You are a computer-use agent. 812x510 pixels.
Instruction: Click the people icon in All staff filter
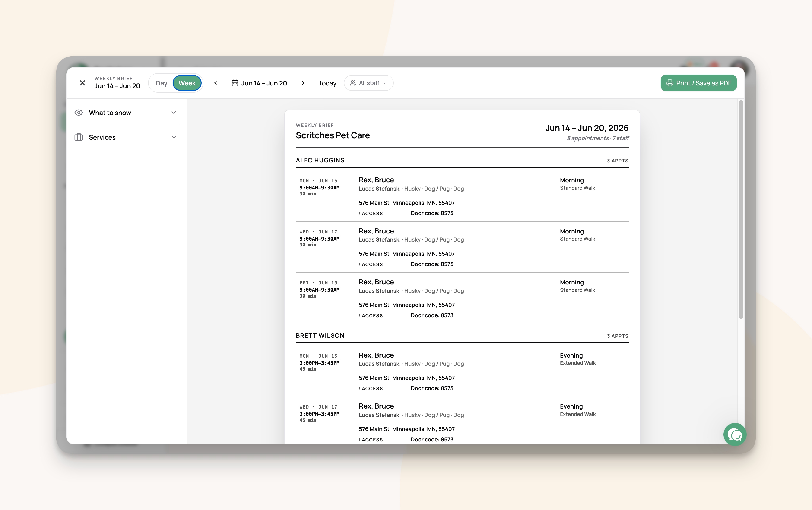(353, 83)
